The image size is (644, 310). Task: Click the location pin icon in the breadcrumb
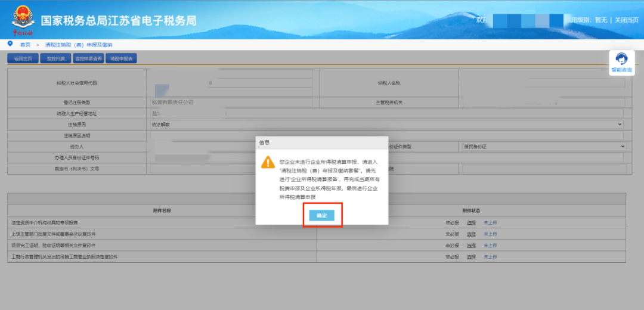[10, 44]
